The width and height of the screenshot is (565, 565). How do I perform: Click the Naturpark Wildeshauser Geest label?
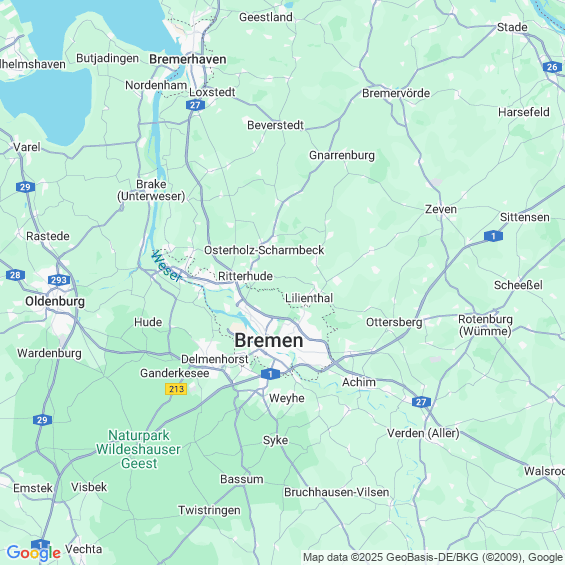point(138,449)
